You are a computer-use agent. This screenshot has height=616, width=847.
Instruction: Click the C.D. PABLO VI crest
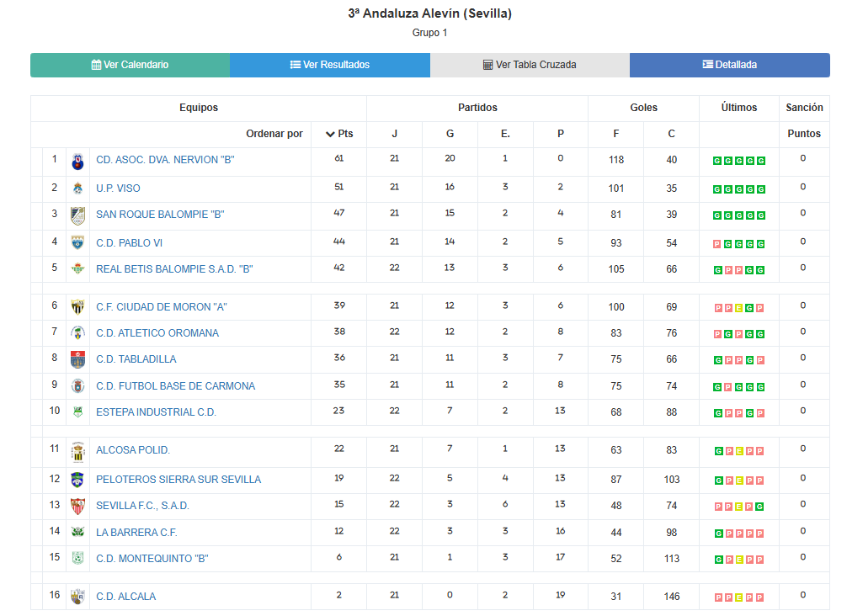click(77, 243)
